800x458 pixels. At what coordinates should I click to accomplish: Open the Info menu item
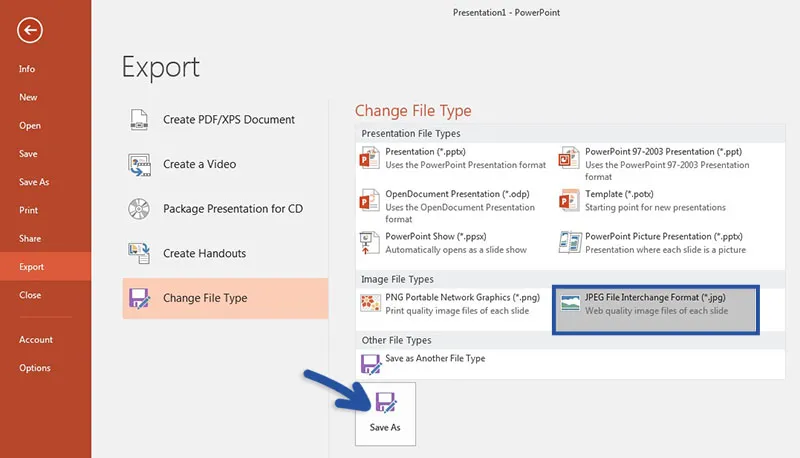click(27, 69)
